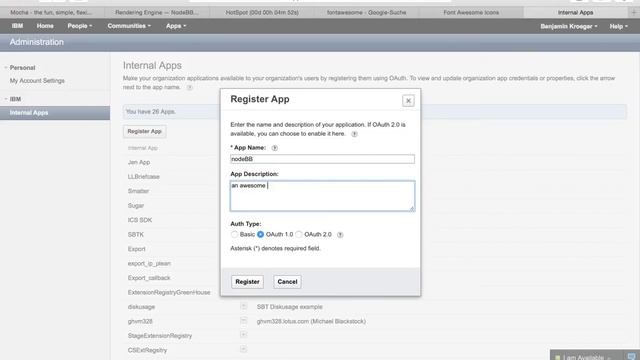Select the Internal Apps browser tab
640x360 pixels.
point(576,13)
